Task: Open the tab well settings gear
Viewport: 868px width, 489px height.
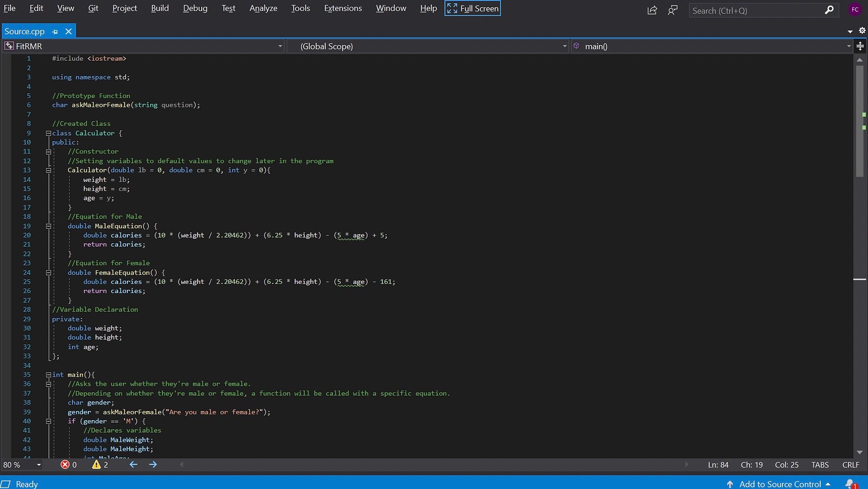Action: tap(862, 30)
